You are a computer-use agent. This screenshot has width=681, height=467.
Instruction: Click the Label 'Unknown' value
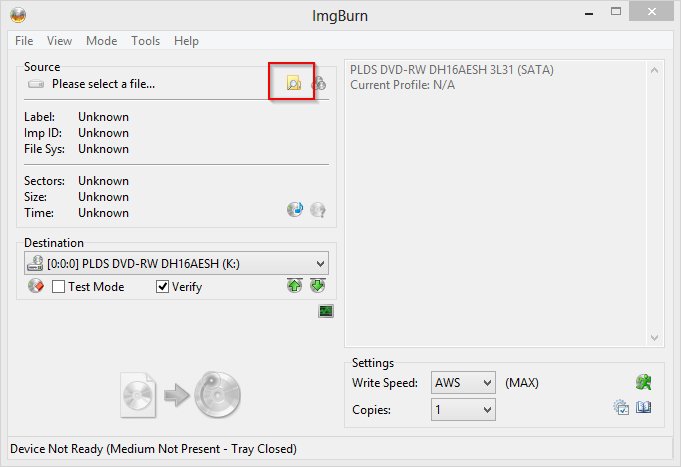103,117
